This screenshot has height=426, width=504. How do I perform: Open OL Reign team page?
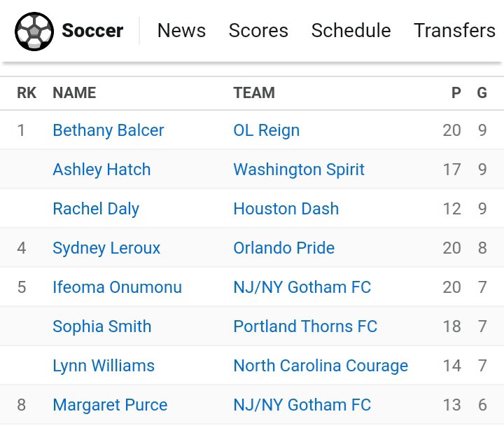point(266,130)
